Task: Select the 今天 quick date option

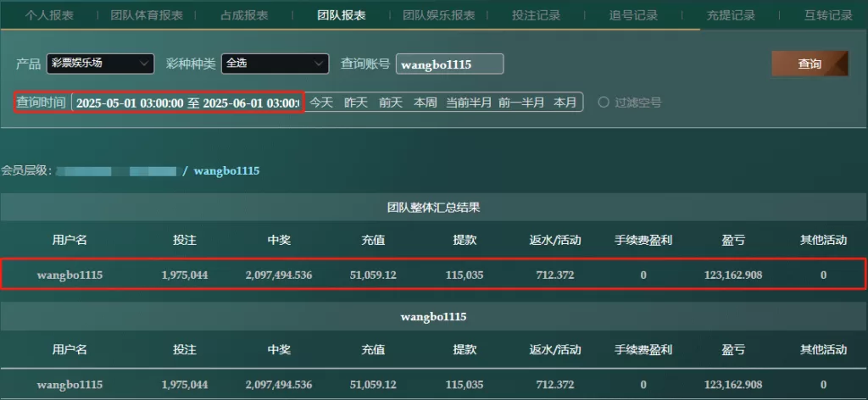Action: 321,103
